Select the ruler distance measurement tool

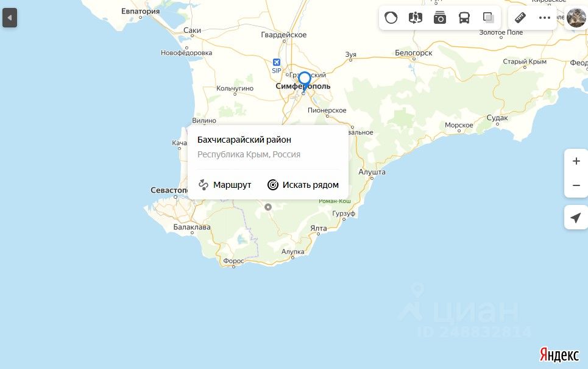coord(520,18)
